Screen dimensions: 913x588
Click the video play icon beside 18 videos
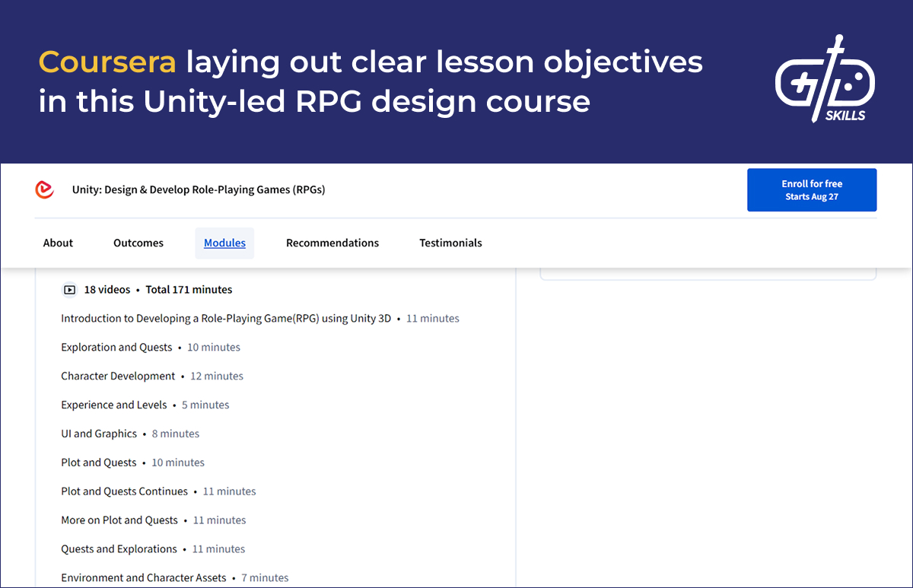pos(69,290)
